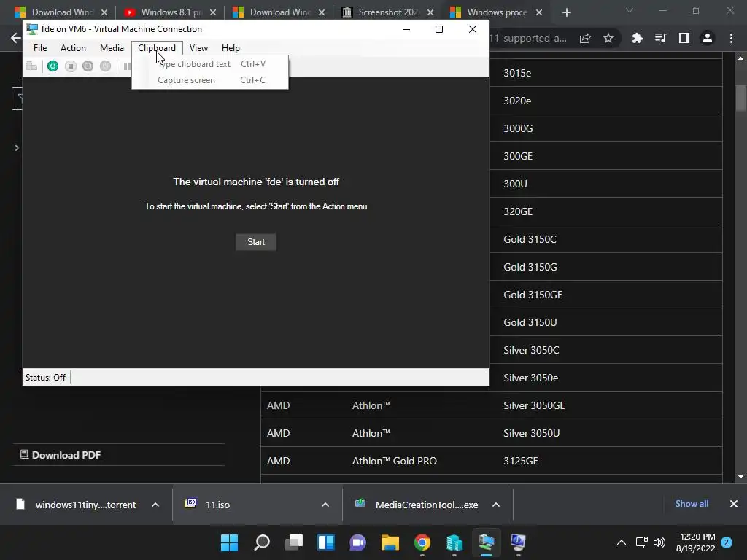Open Chat app on taskbar
Viewport: 747px width, 560px height.
[x=357, y=542]
